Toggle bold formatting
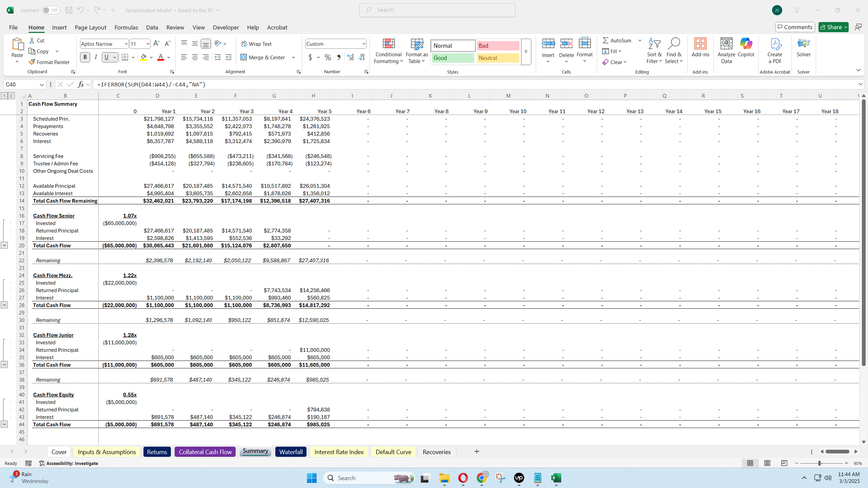 coord(85,57)
